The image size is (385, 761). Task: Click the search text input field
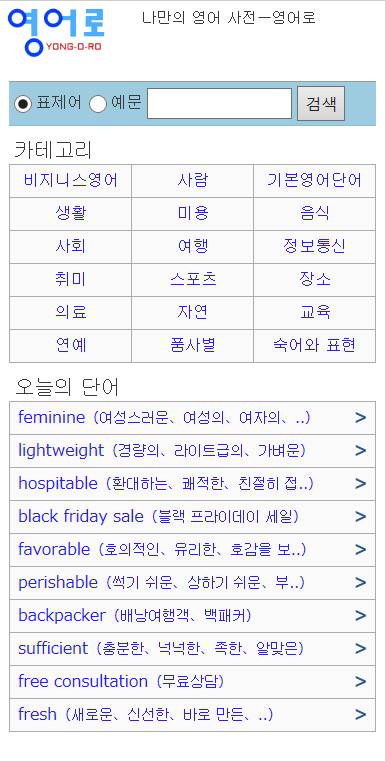pos(219,103)
